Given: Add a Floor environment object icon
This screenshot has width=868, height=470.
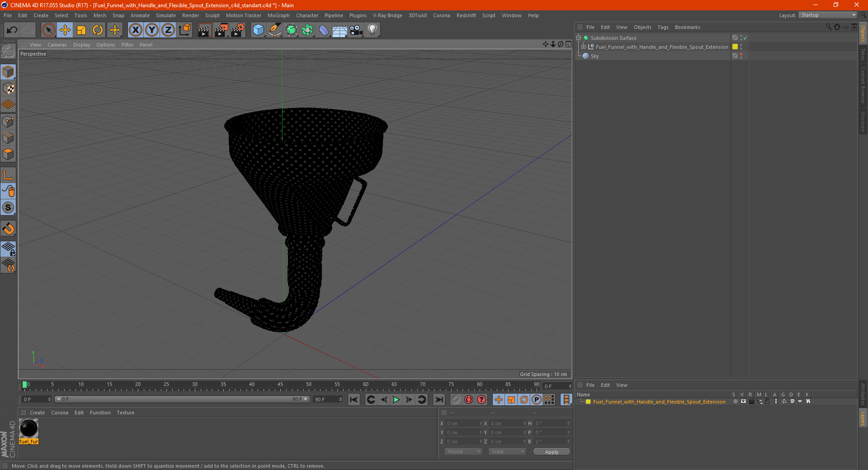Looking at the screenshot, I should point(340,30).
